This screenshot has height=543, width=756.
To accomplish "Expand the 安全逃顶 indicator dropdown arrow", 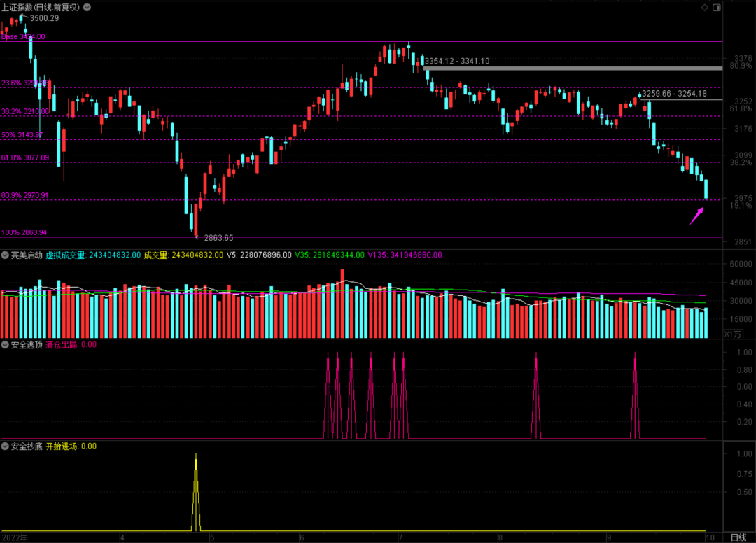I will [6, 345].
